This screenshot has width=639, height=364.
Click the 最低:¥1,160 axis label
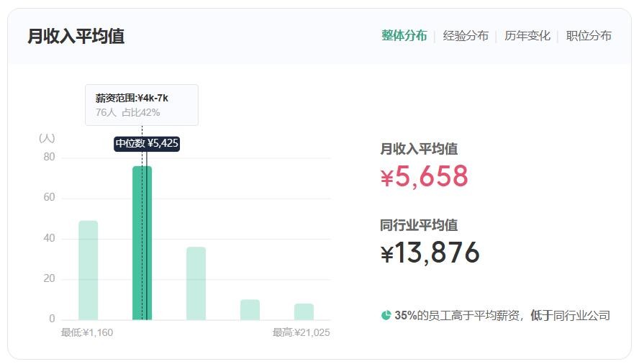click(x=87, y=332)
